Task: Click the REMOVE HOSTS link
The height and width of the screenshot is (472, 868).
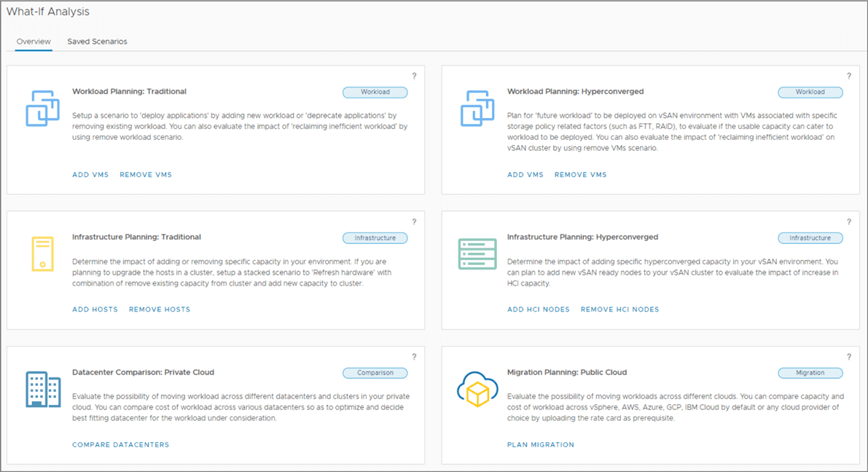Action: 160,310
